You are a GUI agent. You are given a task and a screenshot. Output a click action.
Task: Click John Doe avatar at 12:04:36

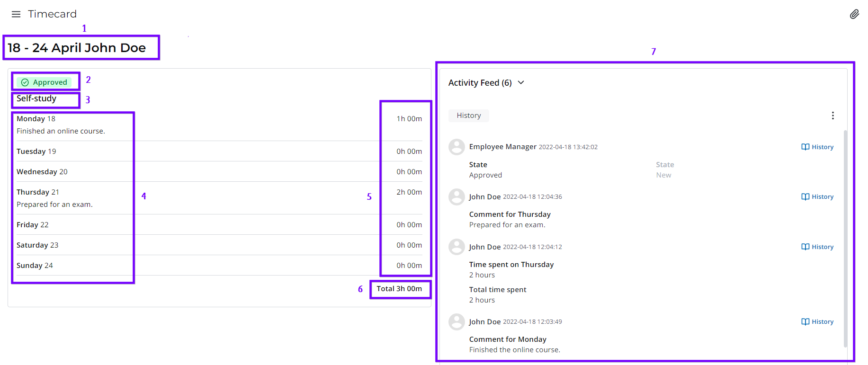456,197
